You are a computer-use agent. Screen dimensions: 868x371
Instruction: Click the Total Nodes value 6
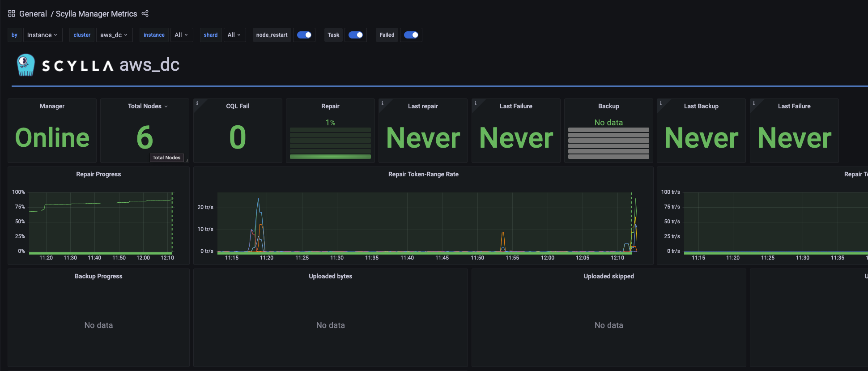145,137
